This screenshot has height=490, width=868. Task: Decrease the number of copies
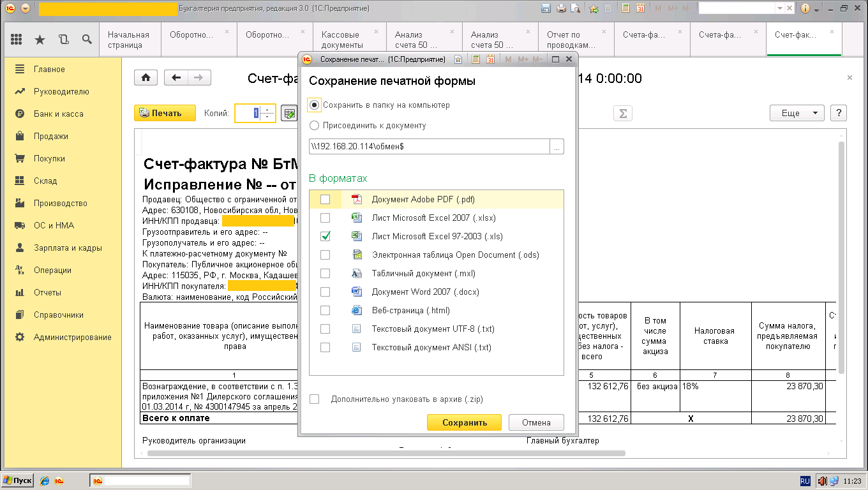pos(268,117)
